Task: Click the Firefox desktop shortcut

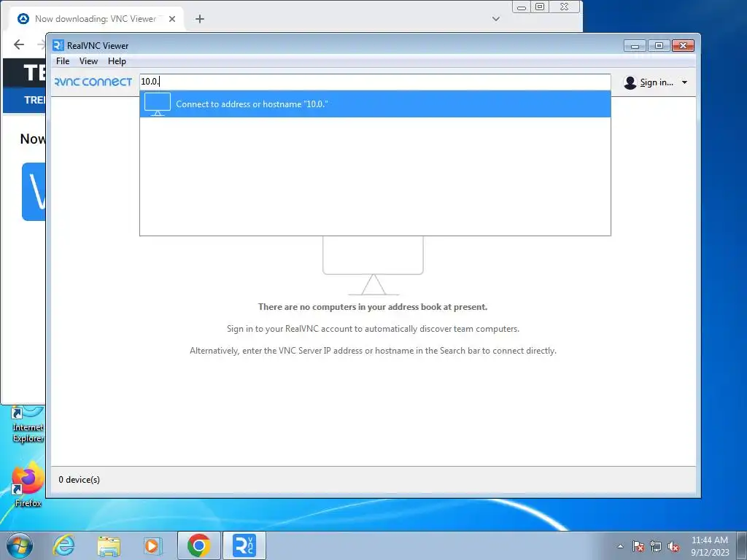Action: point(28,484)
